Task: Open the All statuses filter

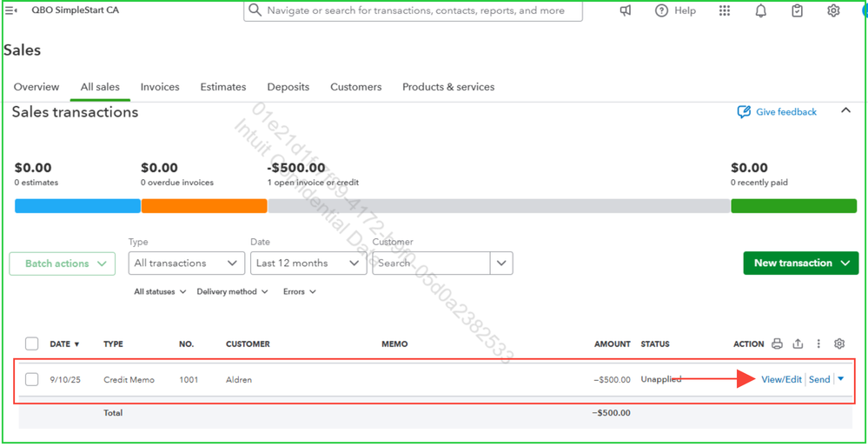Action: tap(160, 291)
